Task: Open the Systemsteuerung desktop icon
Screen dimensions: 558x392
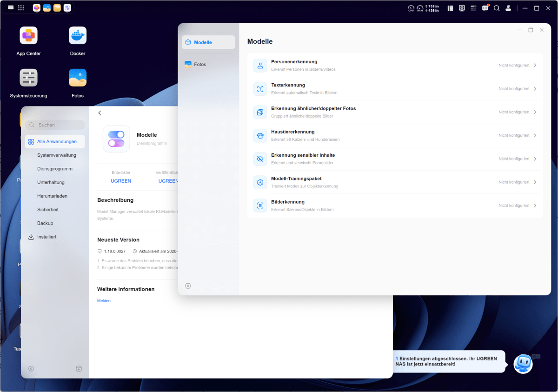Action: pyautogui.click(x=28, y=78)
